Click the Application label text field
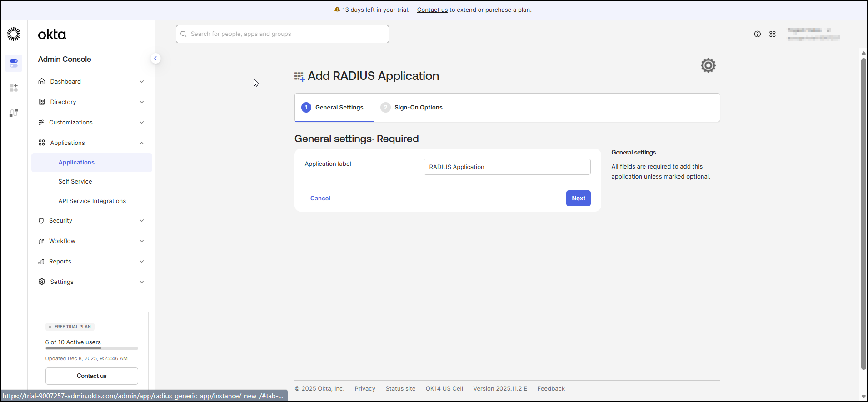Screen dimensions: 868x402 click(x=507, y=167)
